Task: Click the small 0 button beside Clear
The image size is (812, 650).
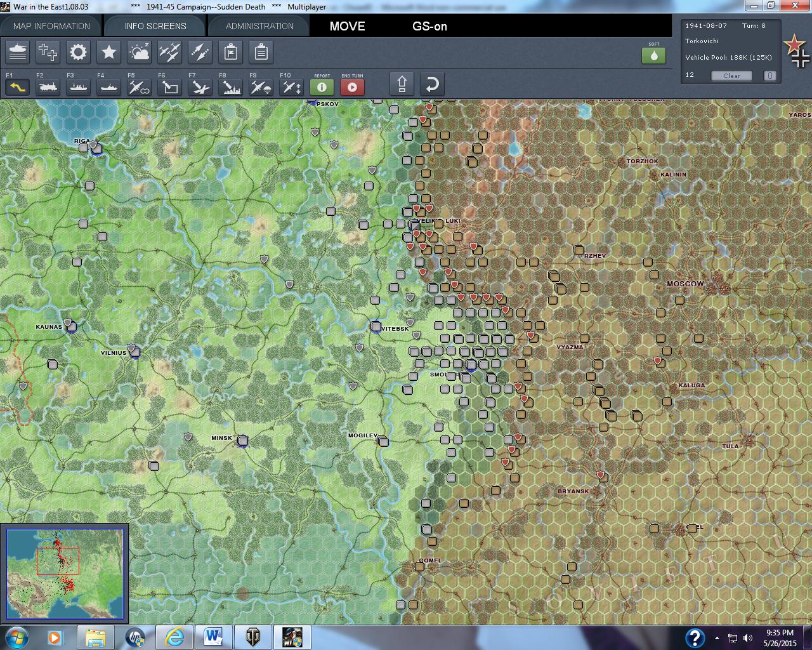Action: pyautogui.click(x=769, y=76)
